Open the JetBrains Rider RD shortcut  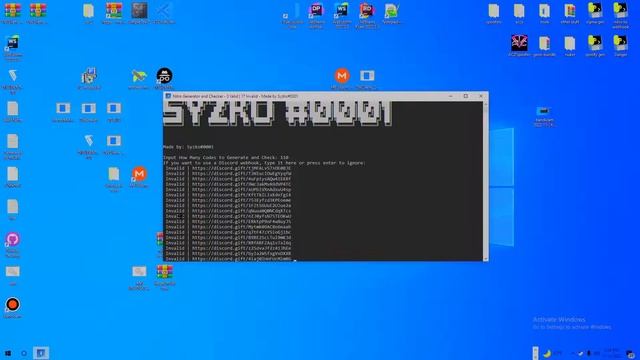[x=367, y=10]
